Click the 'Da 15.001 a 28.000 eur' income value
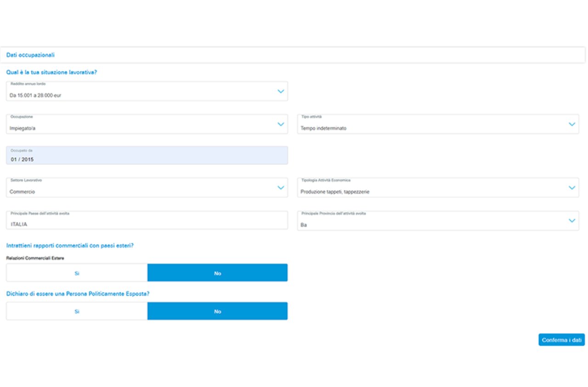Viewport: 588px width, 387px height. [35, 95]
